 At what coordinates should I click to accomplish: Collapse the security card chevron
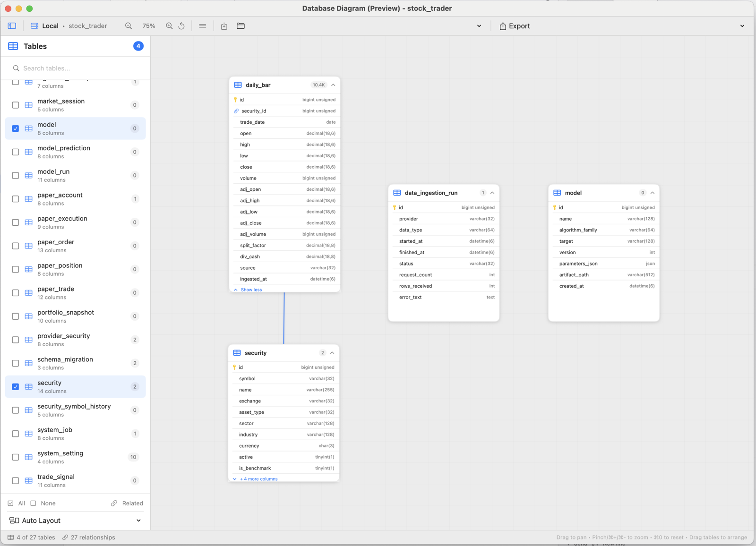pos(332,353)
